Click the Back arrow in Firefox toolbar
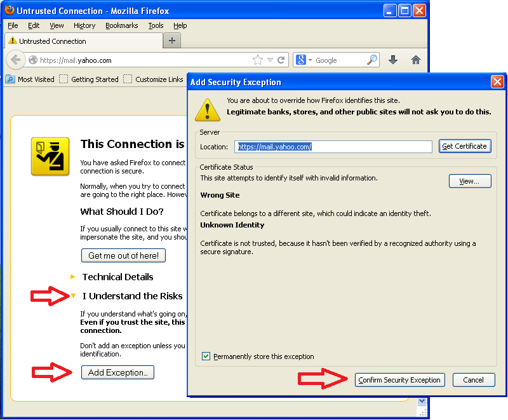508x420 pixels. 15,60
